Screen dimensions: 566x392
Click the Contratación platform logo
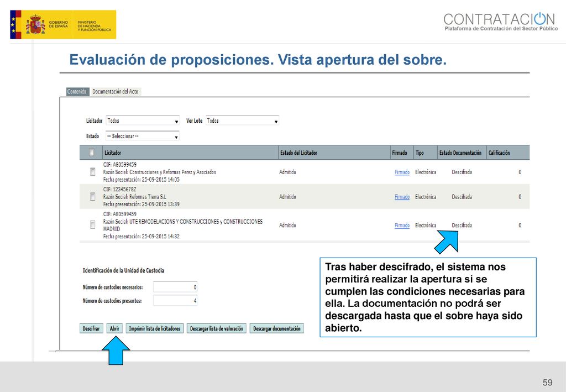pos(501,22)
